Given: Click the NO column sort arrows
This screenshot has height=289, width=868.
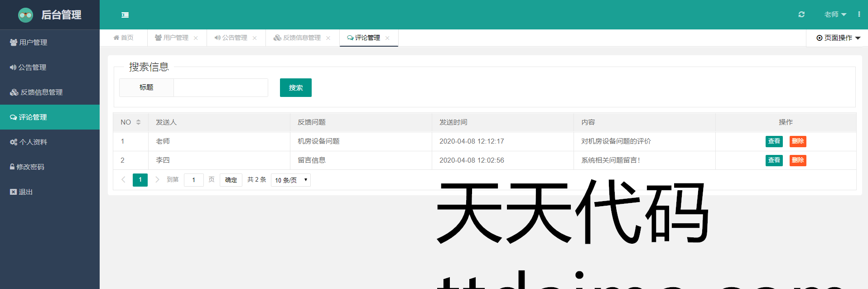Looking at the screenshot, I should tap(138, 122).
